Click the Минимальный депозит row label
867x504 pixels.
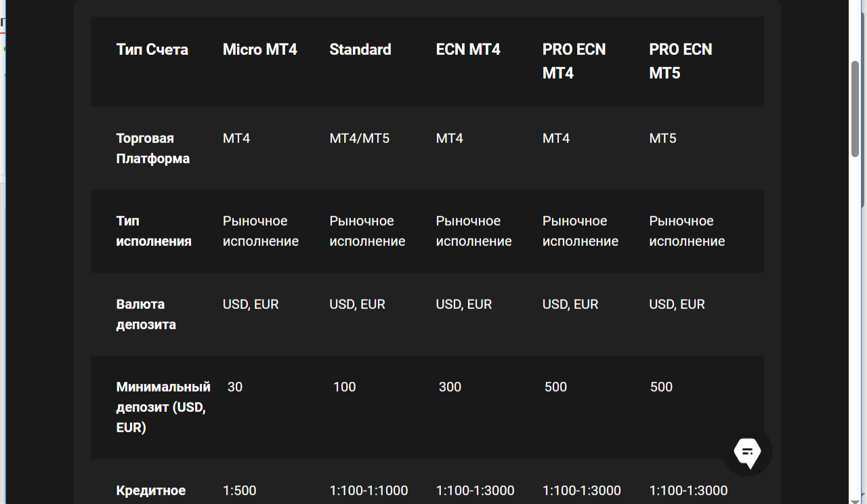click(x=163, y=406)
